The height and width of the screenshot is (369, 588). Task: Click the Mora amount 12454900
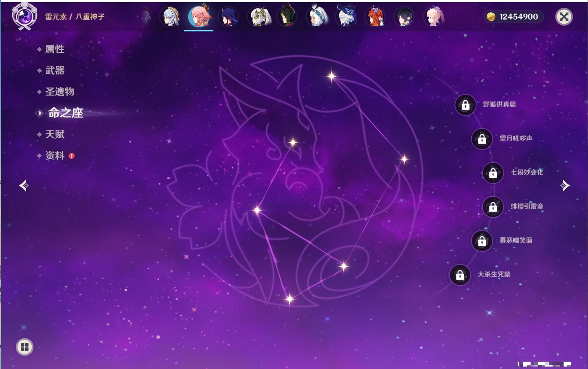(x=519, y=17)
